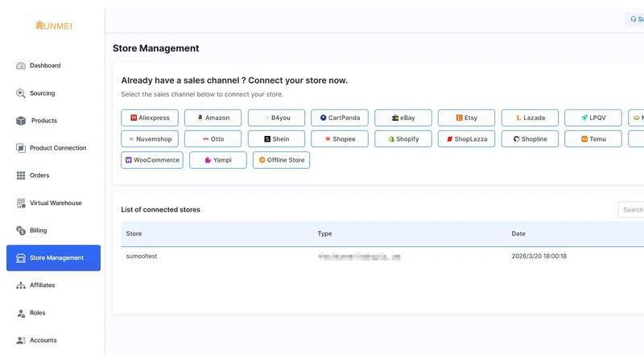Click the Billing coins icon

(x=21, y=231)
